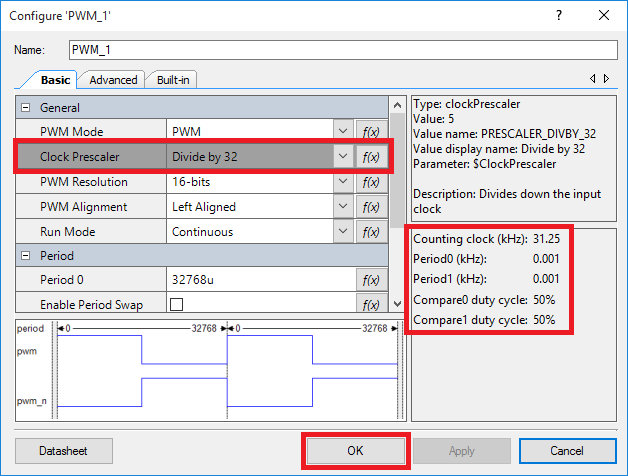Open f(x) expression for Period 0
Screen dimensions: 628x476
(x=372, y=280)
